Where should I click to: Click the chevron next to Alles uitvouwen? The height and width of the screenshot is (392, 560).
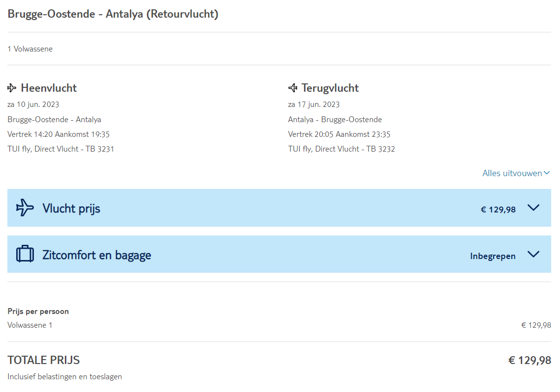pyautogui.click(x=547, y=173)
